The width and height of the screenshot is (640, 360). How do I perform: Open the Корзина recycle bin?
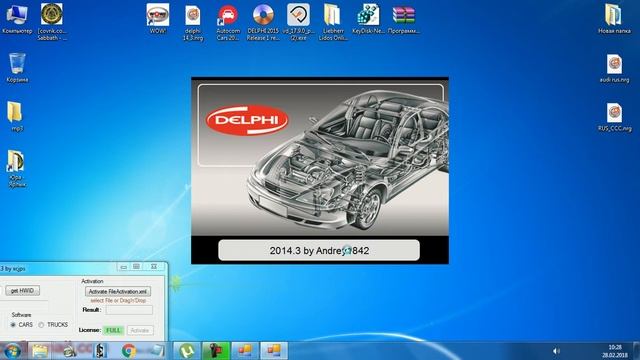pos(17,68)
